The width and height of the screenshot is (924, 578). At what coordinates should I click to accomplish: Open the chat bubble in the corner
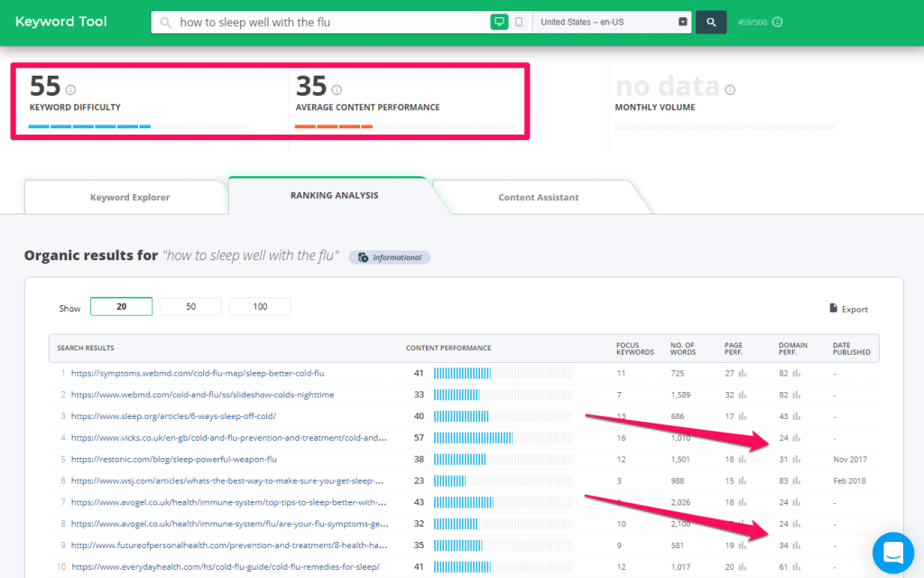(x=893, y=553)
